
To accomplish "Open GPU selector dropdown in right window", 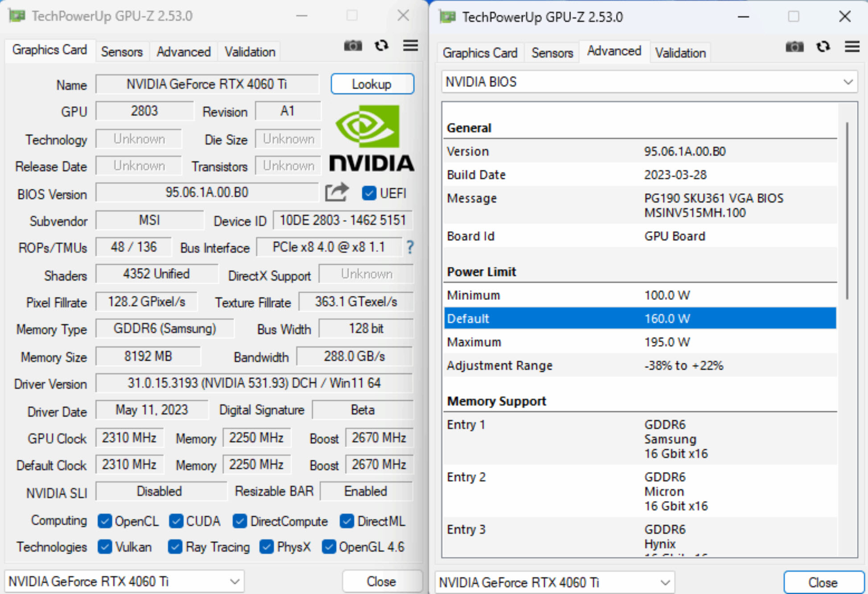I will click(x=554, y=582).
